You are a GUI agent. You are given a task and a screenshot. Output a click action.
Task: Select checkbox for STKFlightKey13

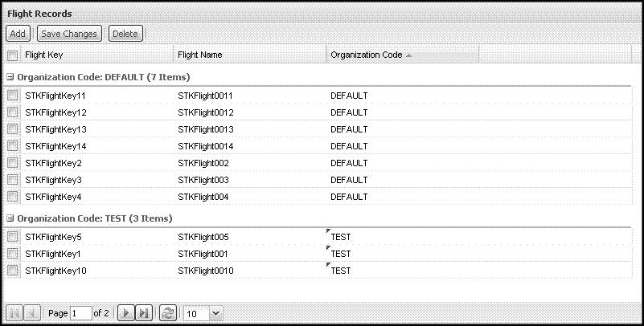pos(13,128)
